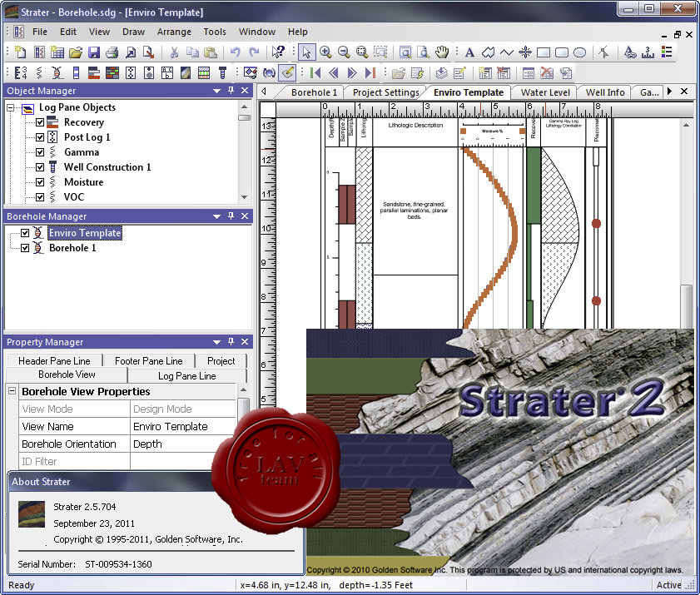Go to next borehole arrow

pos(352,72)
